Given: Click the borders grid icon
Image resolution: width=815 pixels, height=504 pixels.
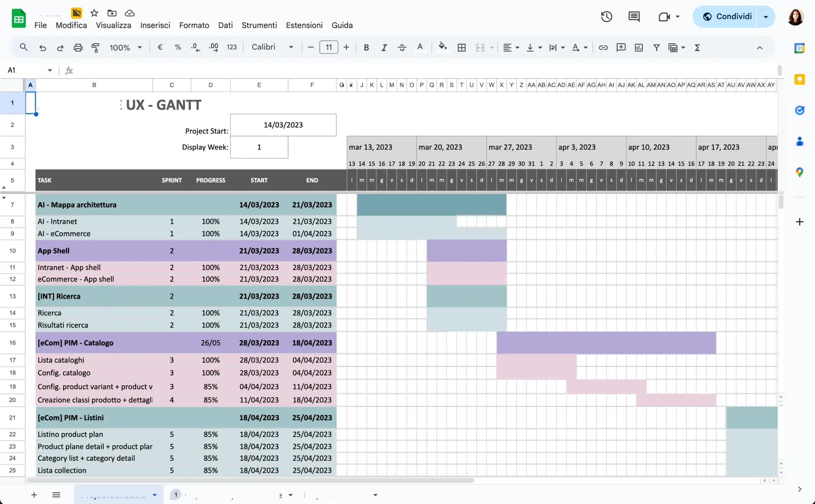Looking at the screenshot, I should 461,47.
